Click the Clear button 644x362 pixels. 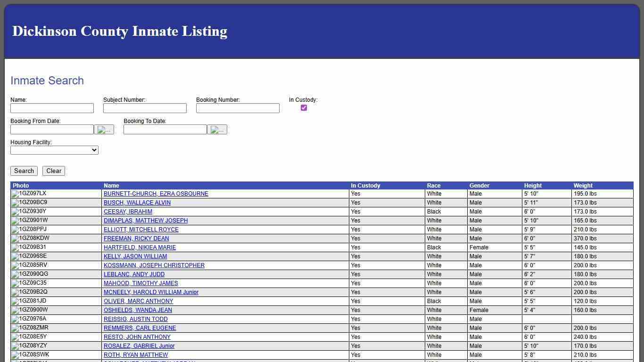tap(53, 171)
